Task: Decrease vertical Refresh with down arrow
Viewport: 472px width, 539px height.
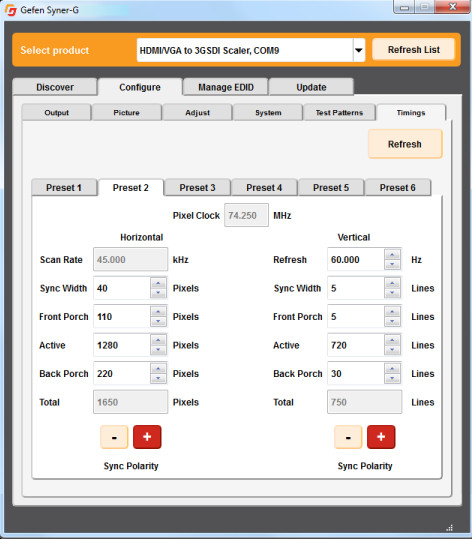Action: [x=392, y=264]
